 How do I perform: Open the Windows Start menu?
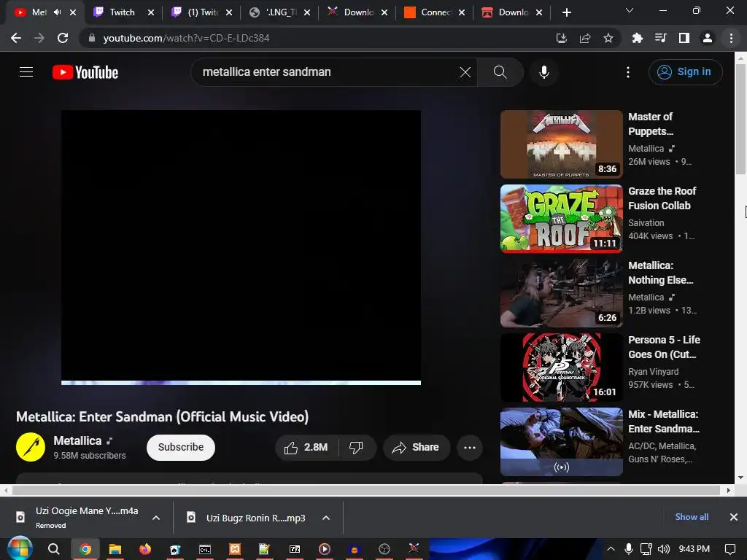[20, 548]
